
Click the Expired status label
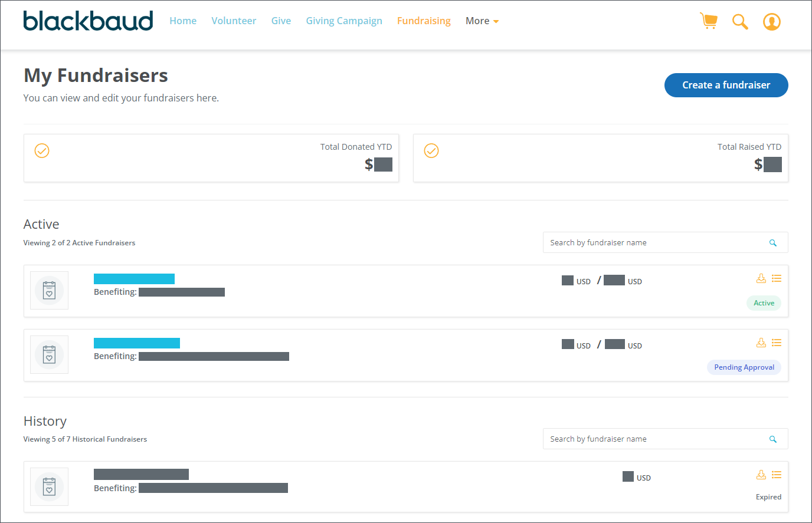pyautogui.click(x=768, y=497)
